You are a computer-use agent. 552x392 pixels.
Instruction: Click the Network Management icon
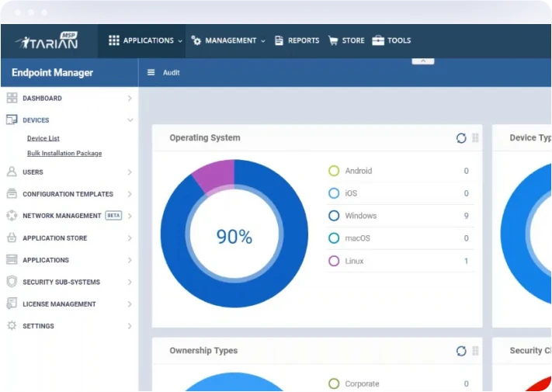tap(12, 215)
